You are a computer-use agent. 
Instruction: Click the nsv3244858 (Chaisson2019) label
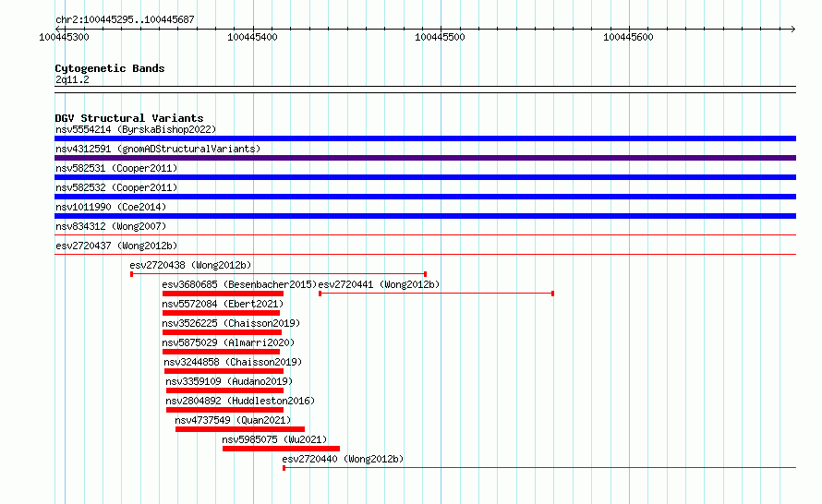233,362
